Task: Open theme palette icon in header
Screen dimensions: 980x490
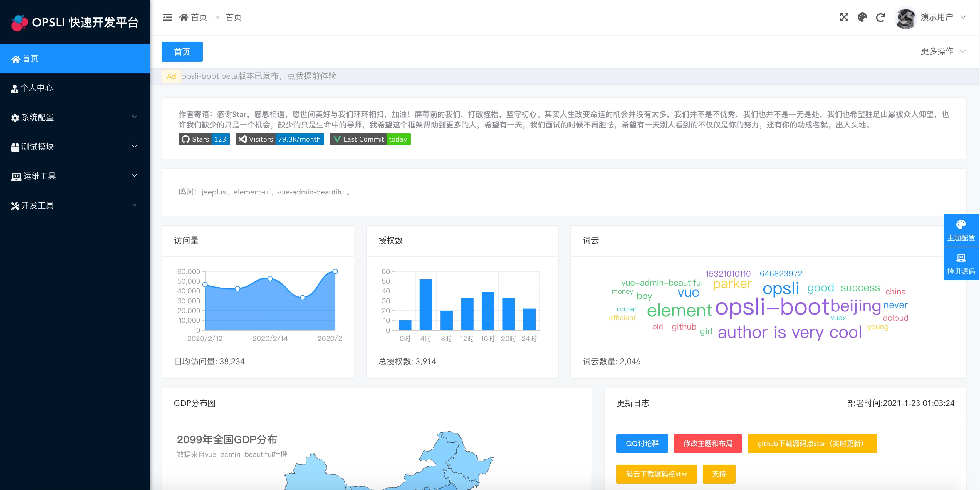Action: (862, 17)
